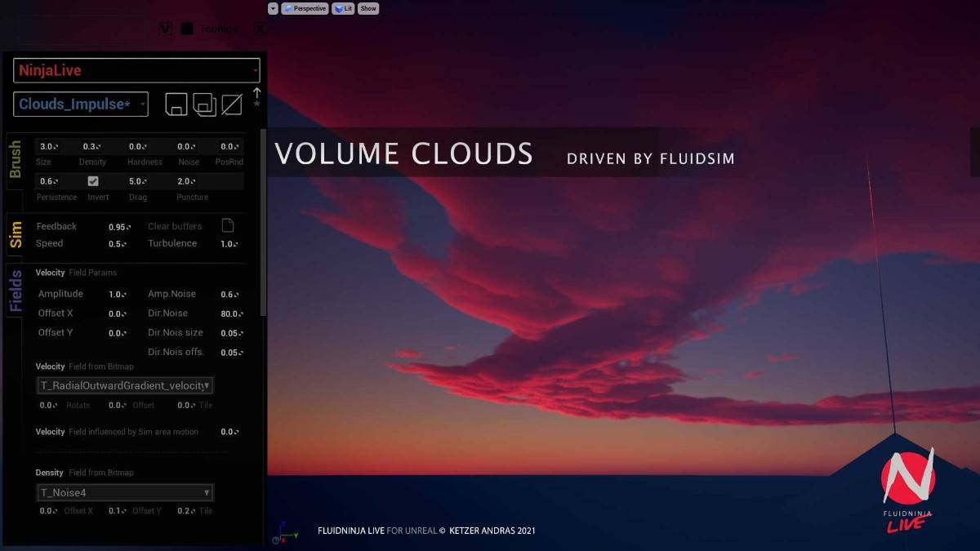This screenshot has width=980, height=551.
Task: Click the velocity bitmap Offset value
Action: 118,405
